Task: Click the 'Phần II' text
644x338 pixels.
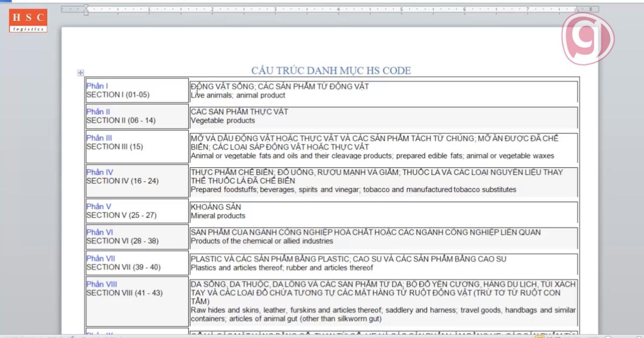Action: [98, 112]
